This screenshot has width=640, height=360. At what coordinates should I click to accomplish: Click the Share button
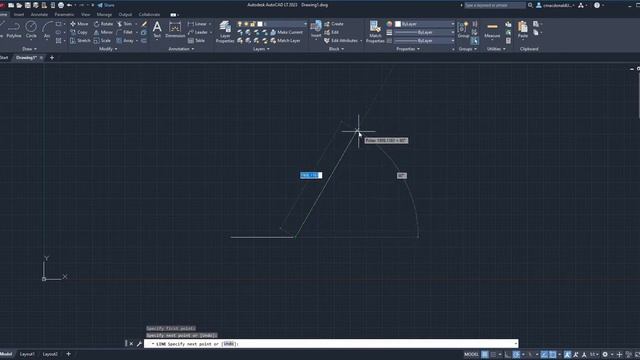(x=106, y=5)
